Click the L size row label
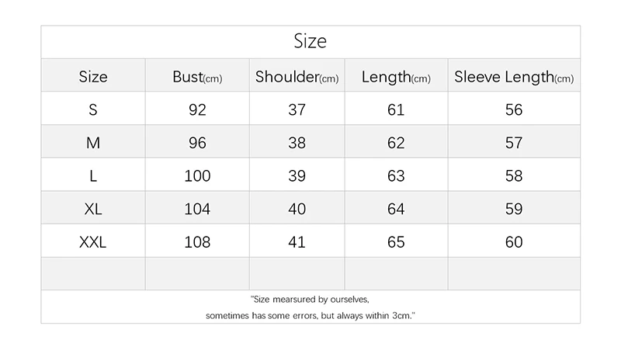 tap(93, 176)
